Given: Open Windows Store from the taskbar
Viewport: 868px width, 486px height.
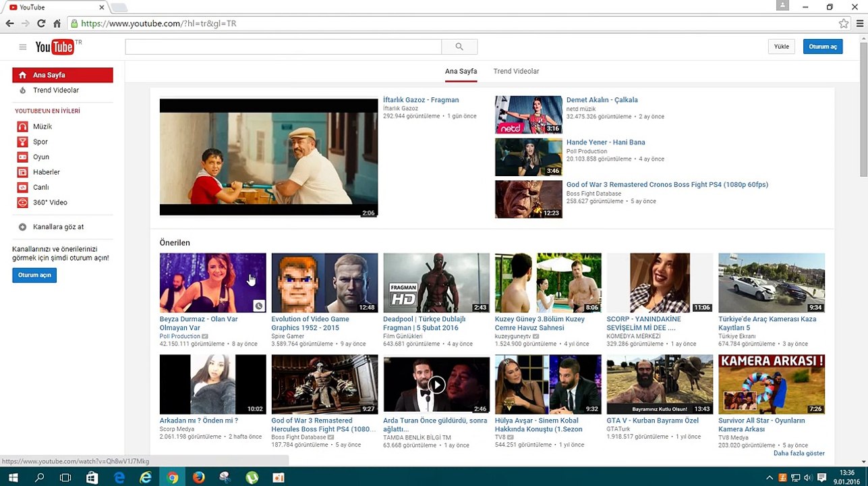Looking at the screenshot, I should coord(92,477).
